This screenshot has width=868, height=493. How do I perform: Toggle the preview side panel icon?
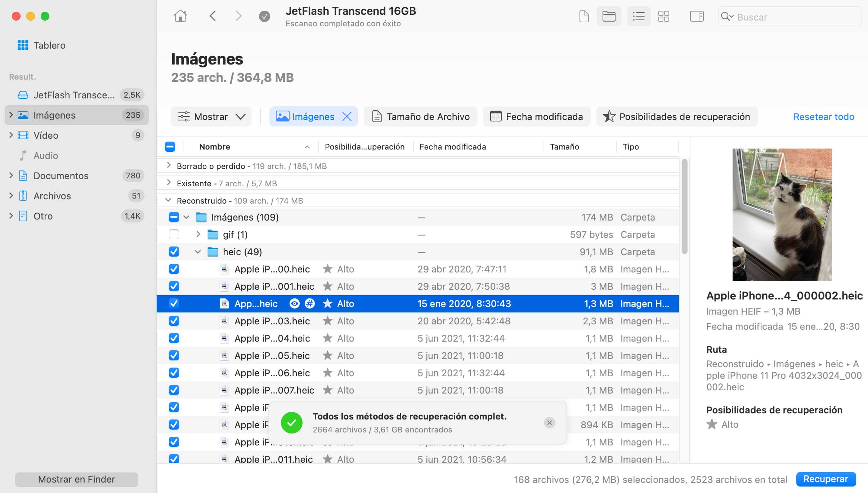[x=697, y=16]
